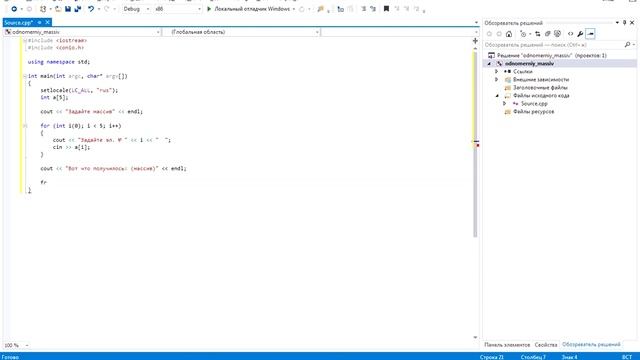This screenshot has height=360, width=640.
Task: Pin the Source.cpp tab
Action: click(x=40, y=22)
